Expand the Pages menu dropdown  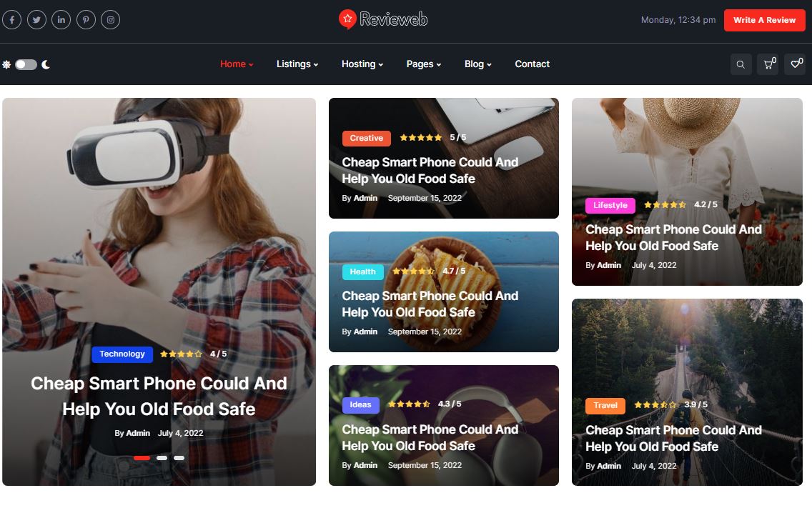[x=424, y=64]
